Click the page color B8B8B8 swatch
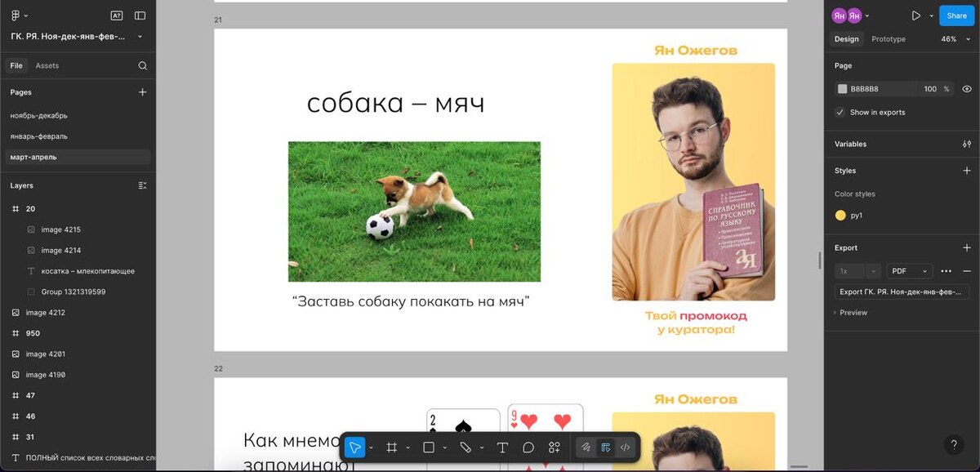 pyautogui.click(x=842, y=89)
